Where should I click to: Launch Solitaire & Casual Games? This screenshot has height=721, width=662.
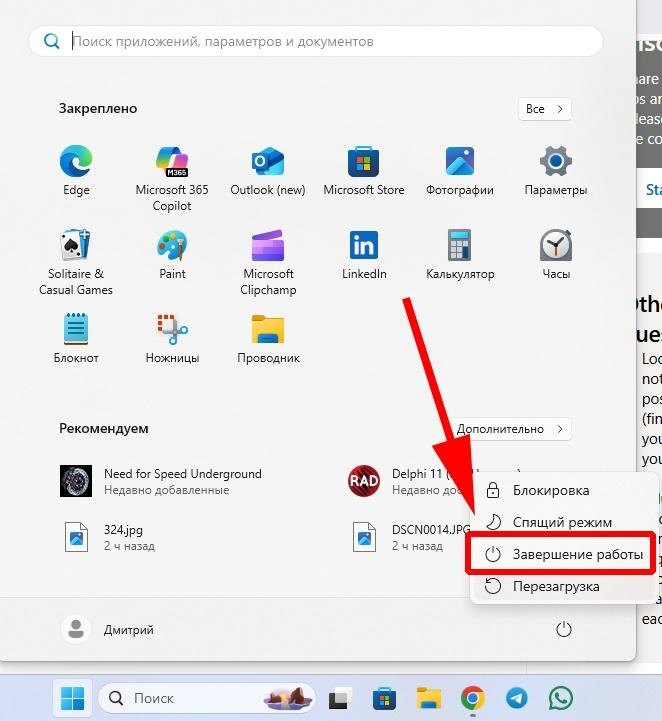76,262
